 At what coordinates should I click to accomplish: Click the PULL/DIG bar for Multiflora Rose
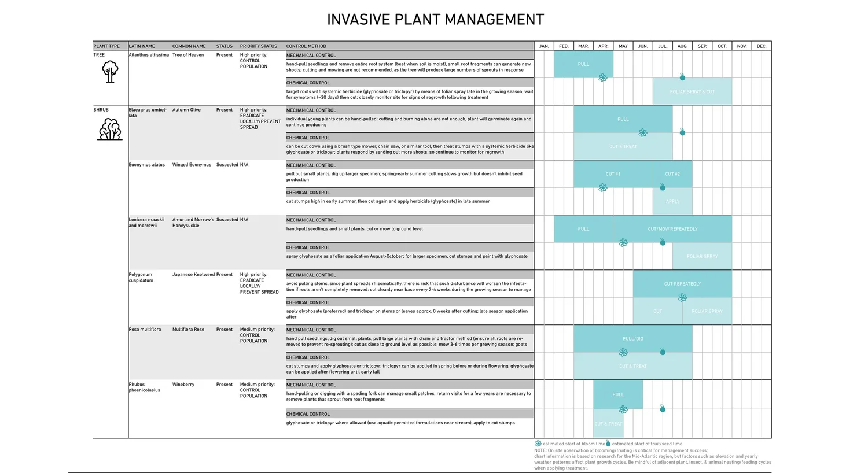[x=633, y=338]
